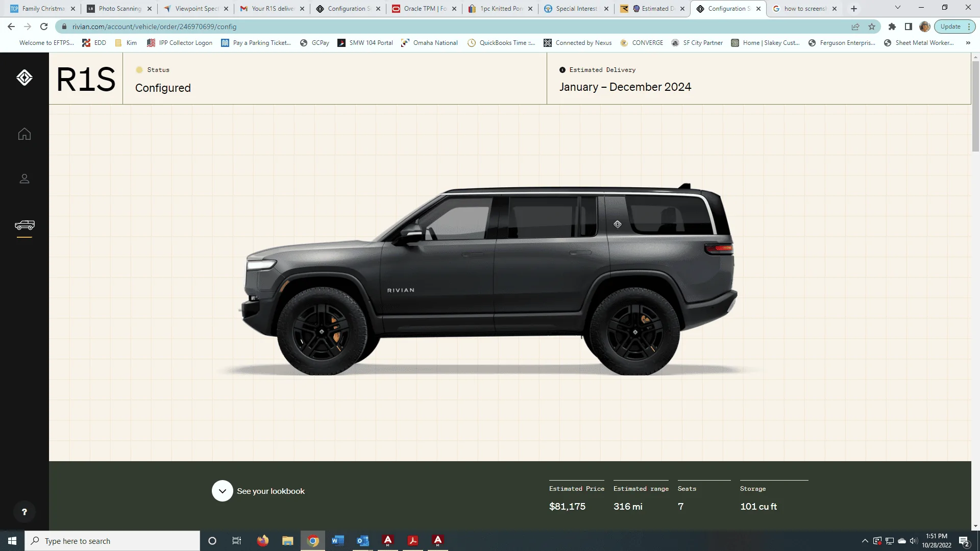The height and width of the screenshot is (551, 980).
Task: Open File Explorer from the taskbar
Action: (x=288, y=541)
